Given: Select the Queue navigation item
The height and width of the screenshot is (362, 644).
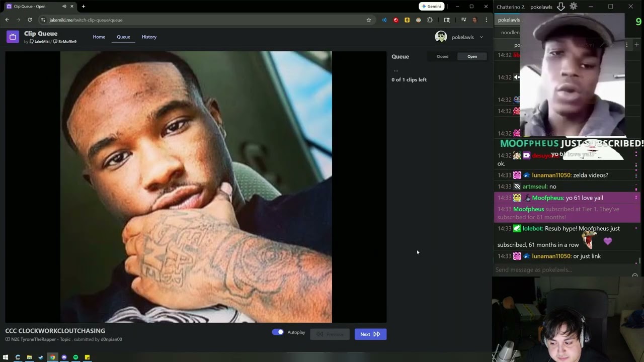Looking at the screenshot, I should click(123, 37).
